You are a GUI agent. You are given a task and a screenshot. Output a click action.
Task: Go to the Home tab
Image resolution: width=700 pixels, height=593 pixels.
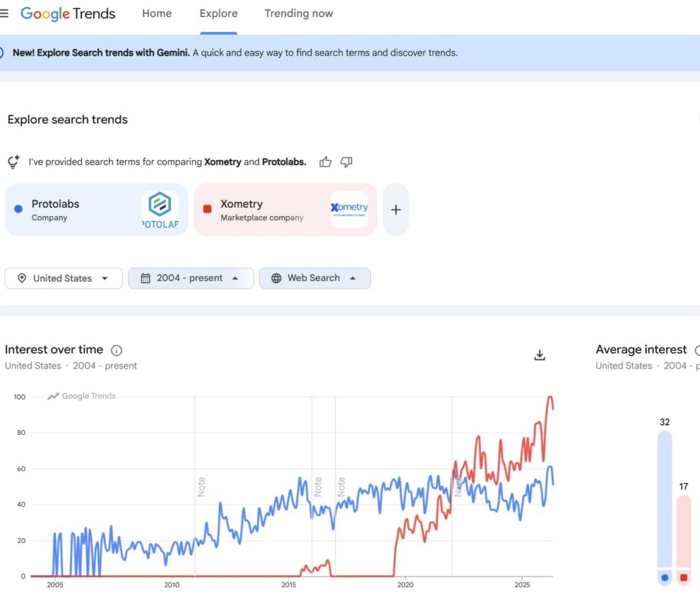(x=157, y=14)
